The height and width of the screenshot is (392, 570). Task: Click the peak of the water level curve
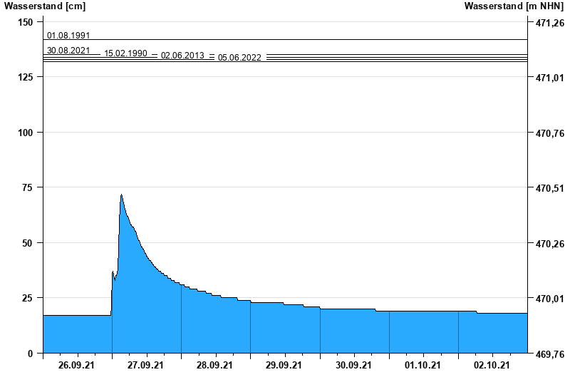[122, 195]
